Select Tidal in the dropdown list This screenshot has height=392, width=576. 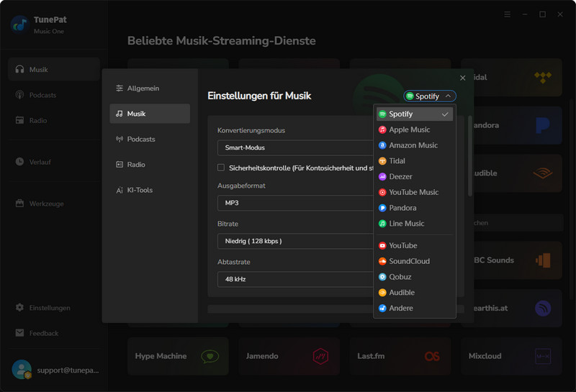(x=415, y=161)
